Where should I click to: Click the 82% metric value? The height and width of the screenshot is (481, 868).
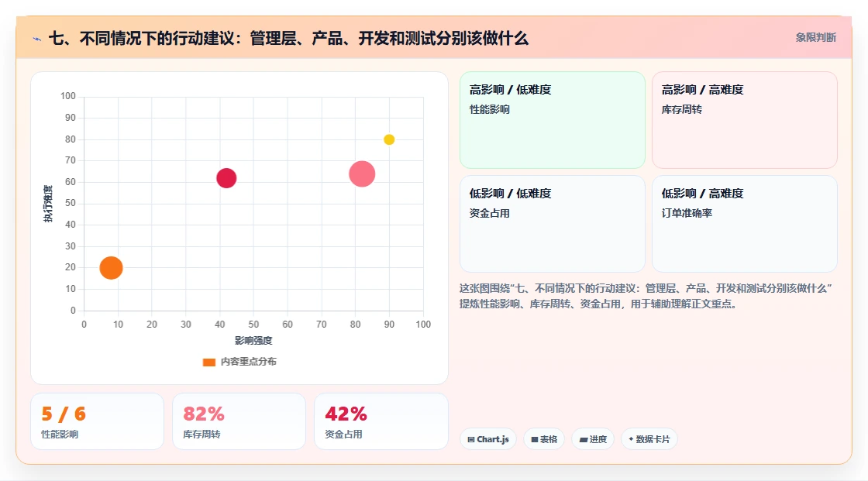click(x=204, y=414)
